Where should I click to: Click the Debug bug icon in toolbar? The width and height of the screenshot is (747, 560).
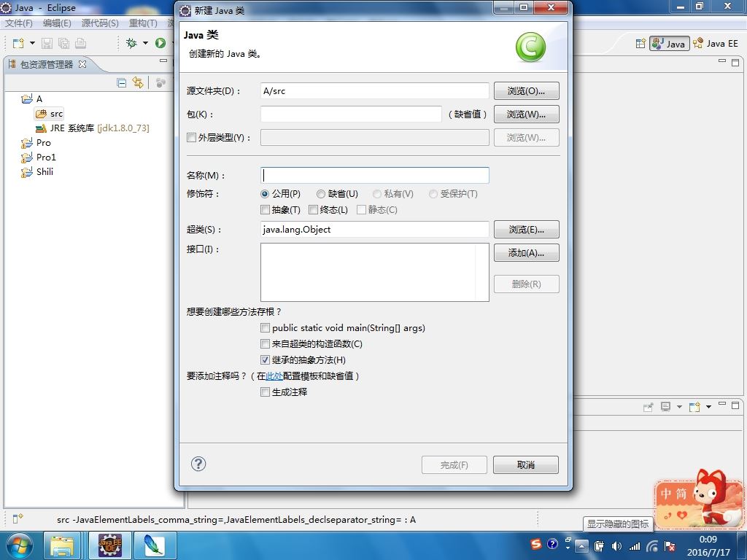[x=131, y=43]
